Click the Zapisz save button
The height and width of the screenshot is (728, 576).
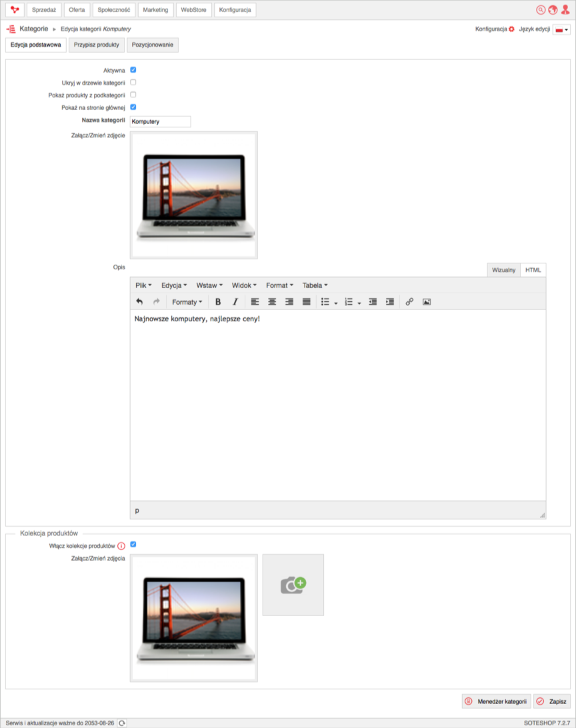point(552,701)
